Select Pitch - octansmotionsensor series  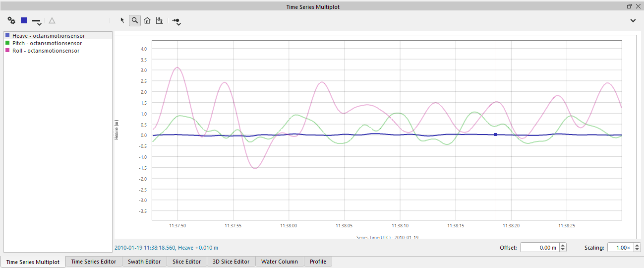tap(47, 43)
